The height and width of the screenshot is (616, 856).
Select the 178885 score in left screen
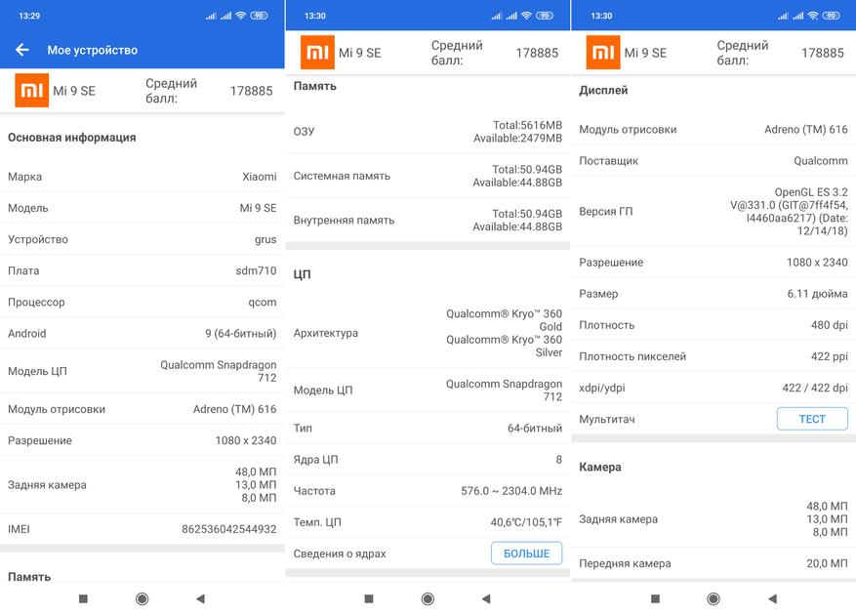pos(251,91)
